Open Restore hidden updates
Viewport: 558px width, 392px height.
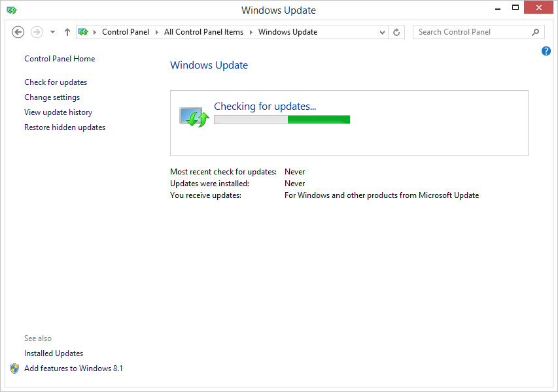(x=65, y=127)
